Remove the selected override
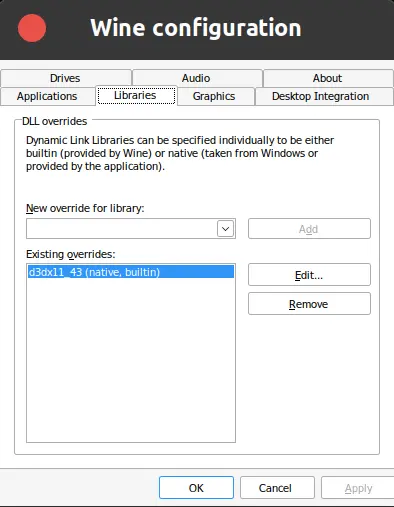Image resolution: width=394 pixels, height=507 pixels. (x=309, y=304)
